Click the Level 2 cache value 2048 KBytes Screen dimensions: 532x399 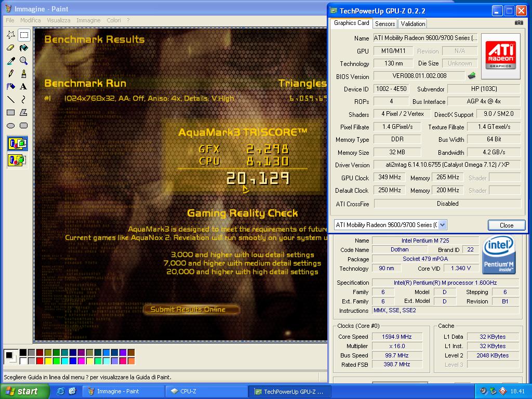click(493, 355)
